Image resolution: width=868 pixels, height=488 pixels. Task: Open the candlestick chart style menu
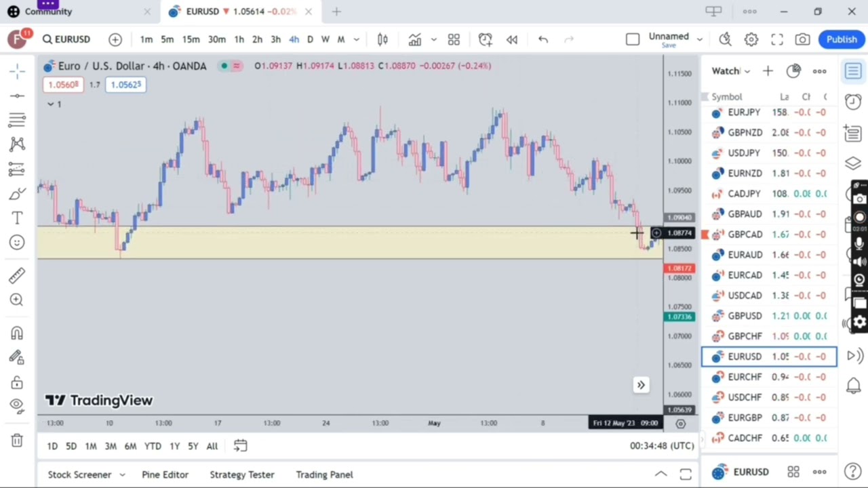click(x=382, y=39)
